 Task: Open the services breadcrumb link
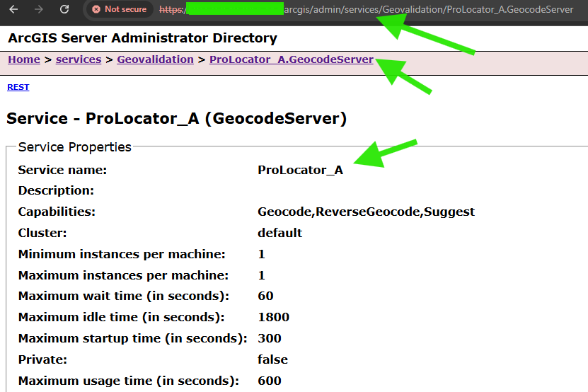[x=79, y=60]
